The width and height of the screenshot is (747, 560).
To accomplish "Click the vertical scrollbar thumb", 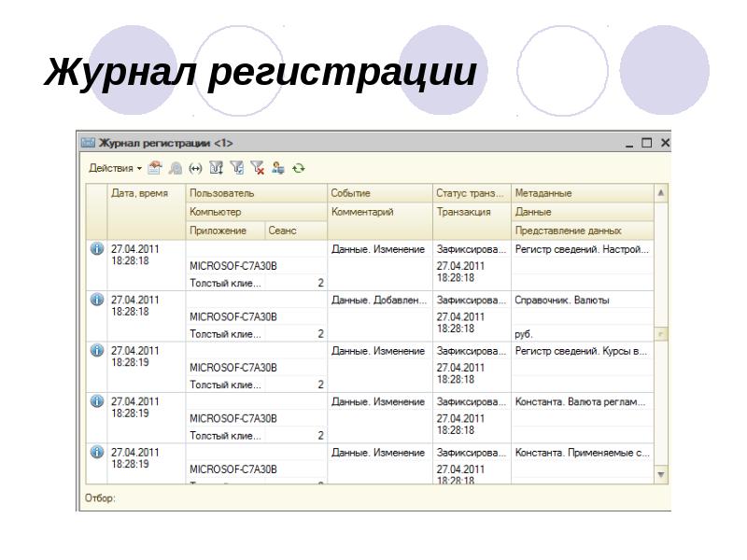I will pos(661,334).
